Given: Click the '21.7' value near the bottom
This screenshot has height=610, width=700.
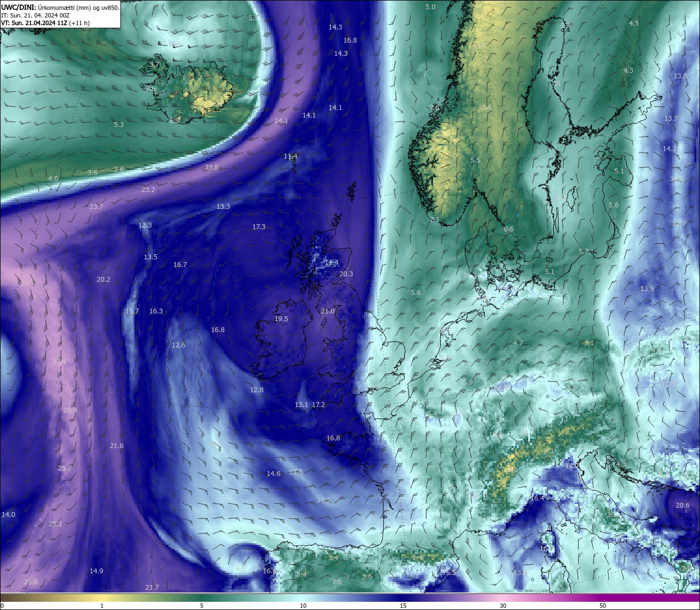Looking at the screenshot, I should tap(152, 588).
